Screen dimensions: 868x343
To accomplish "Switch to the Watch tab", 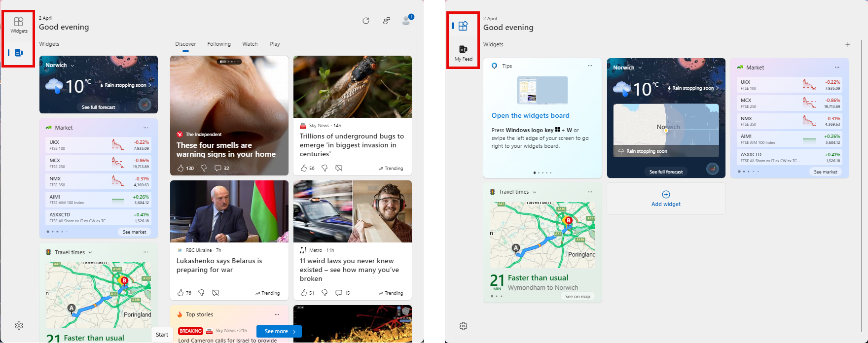I will [250, 44].
